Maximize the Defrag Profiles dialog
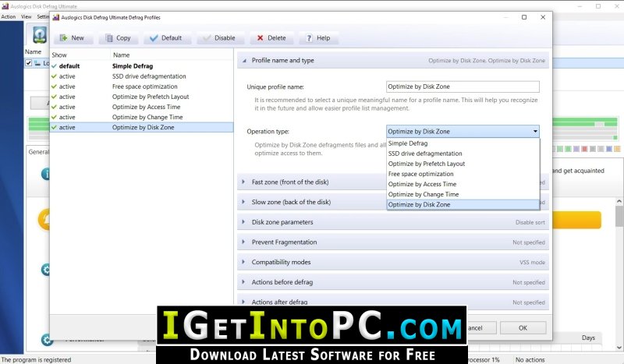This screenshot has height=364, width=624. click(524, 17)
